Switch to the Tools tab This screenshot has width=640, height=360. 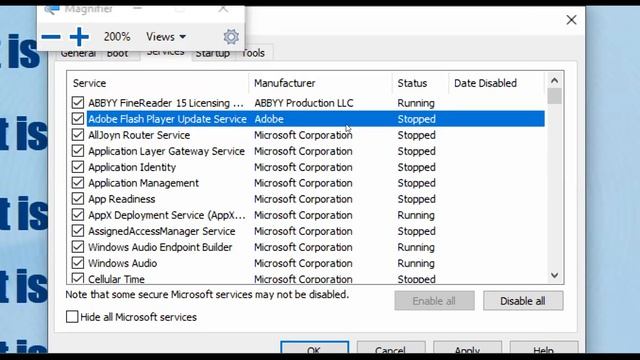click(253, 53)
